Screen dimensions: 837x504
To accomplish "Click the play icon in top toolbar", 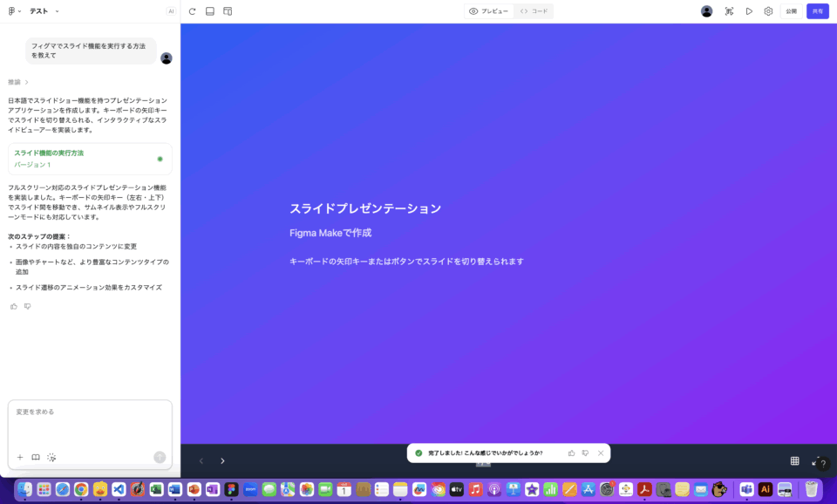I will click(749, 11).
